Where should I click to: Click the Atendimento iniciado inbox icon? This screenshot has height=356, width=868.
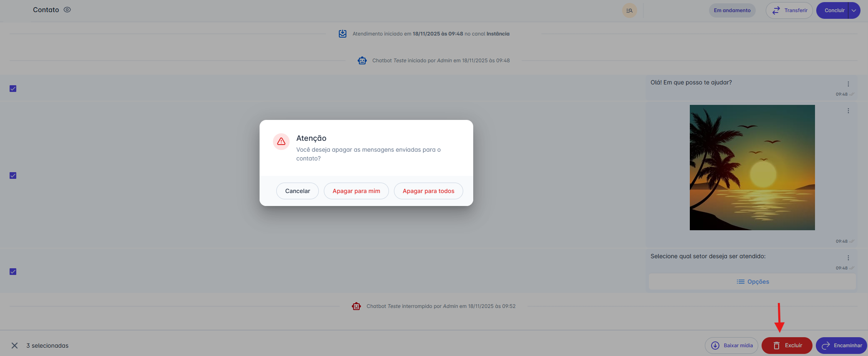(x=343, y=34)
